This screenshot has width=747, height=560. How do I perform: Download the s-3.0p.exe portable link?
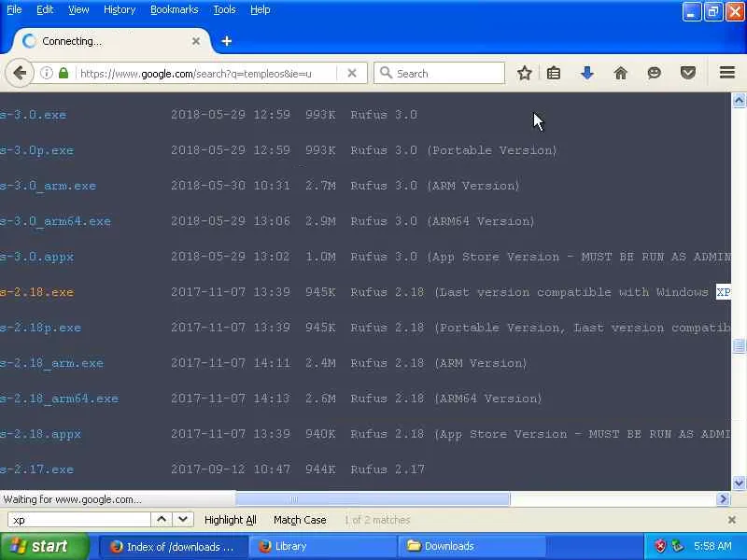(x=36, y=150)
